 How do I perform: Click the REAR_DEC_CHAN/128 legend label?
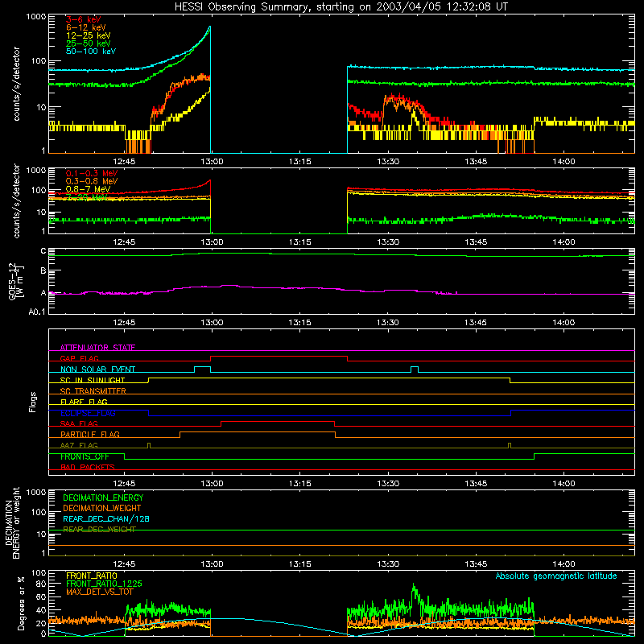(106, 519)
